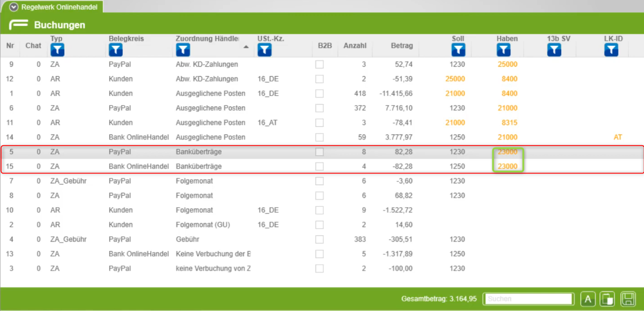
Task: Click the Betrag column header
Action: (402, 45)
